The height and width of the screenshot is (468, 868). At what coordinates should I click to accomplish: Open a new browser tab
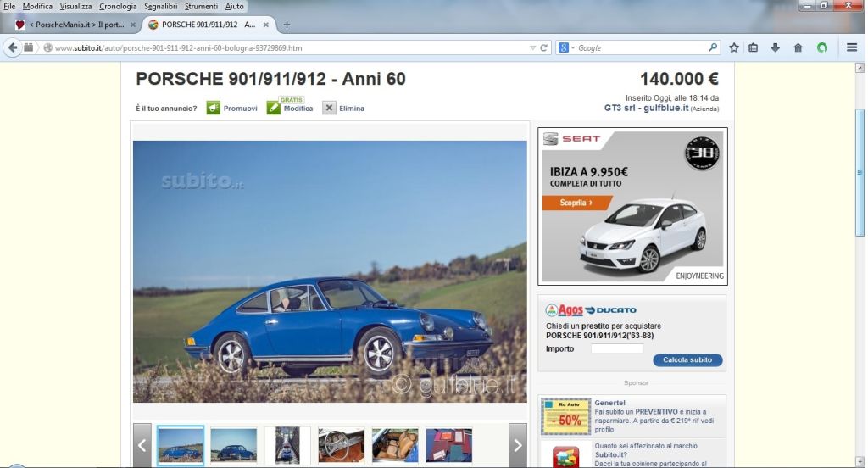287,25
